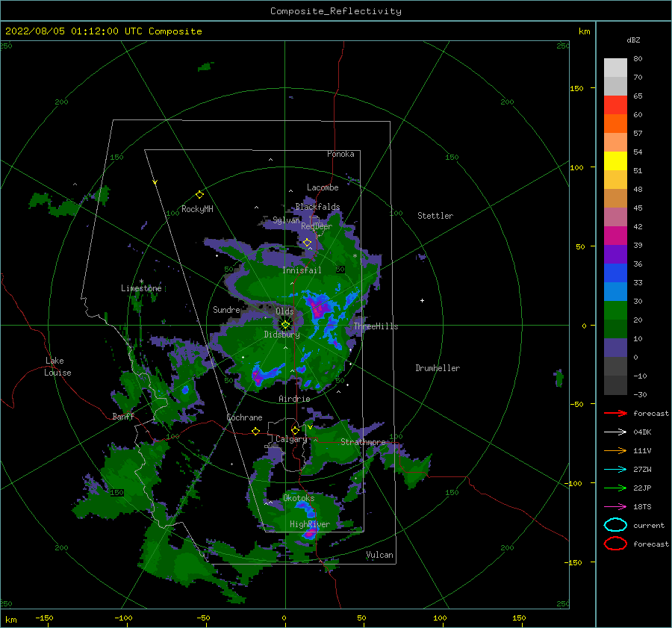The image size is (672, 628).
Task: Click the Airdrie city label
Action: 294,399
